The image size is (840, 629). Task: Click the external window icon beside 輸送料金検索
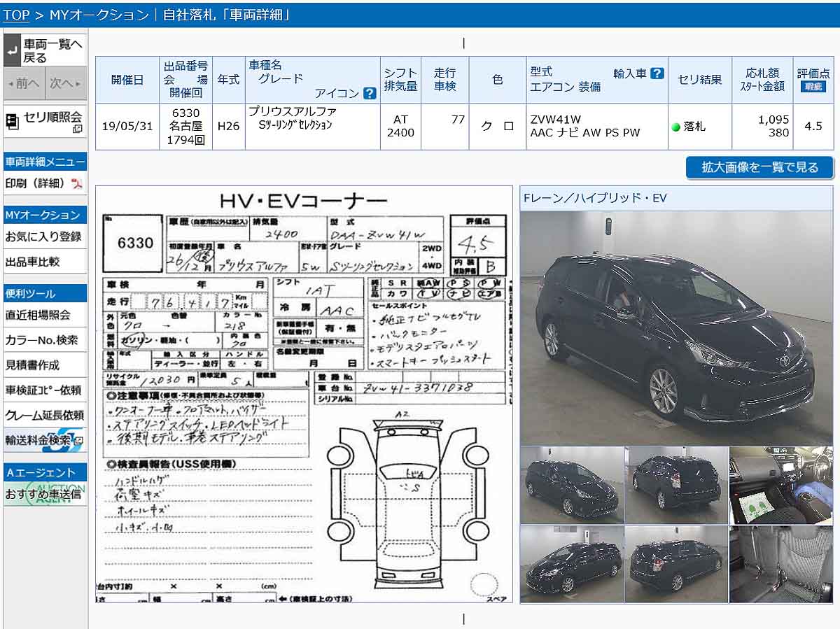tap(77, 441)
